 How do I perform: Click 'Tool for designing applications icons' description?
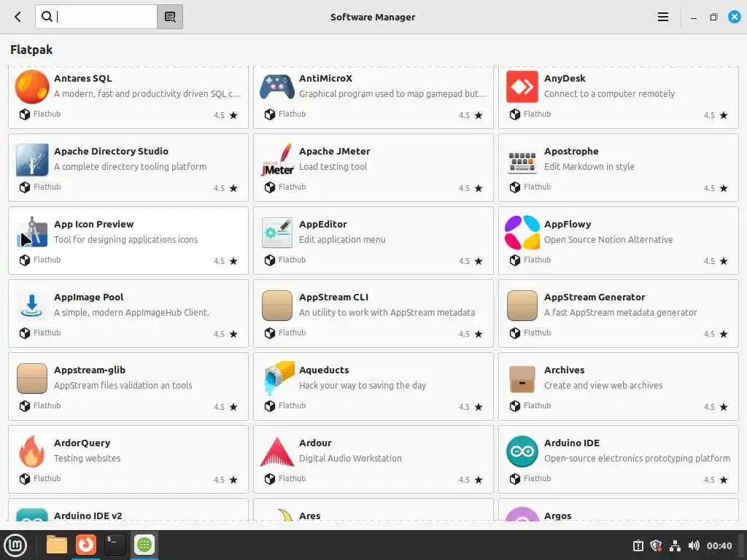(x=125, y=239)
